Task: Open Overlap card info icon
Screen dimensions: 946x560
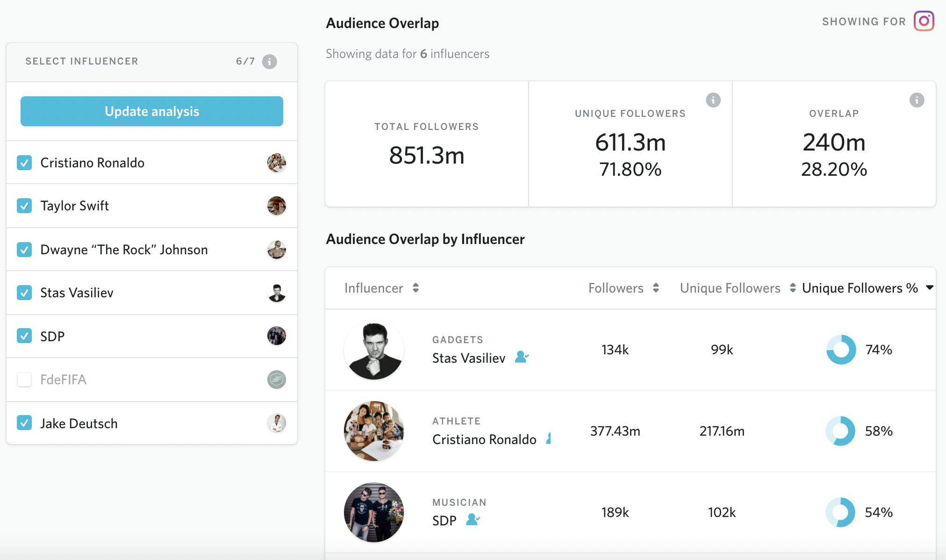Action: pyautogui.click(x=917, y=100)
